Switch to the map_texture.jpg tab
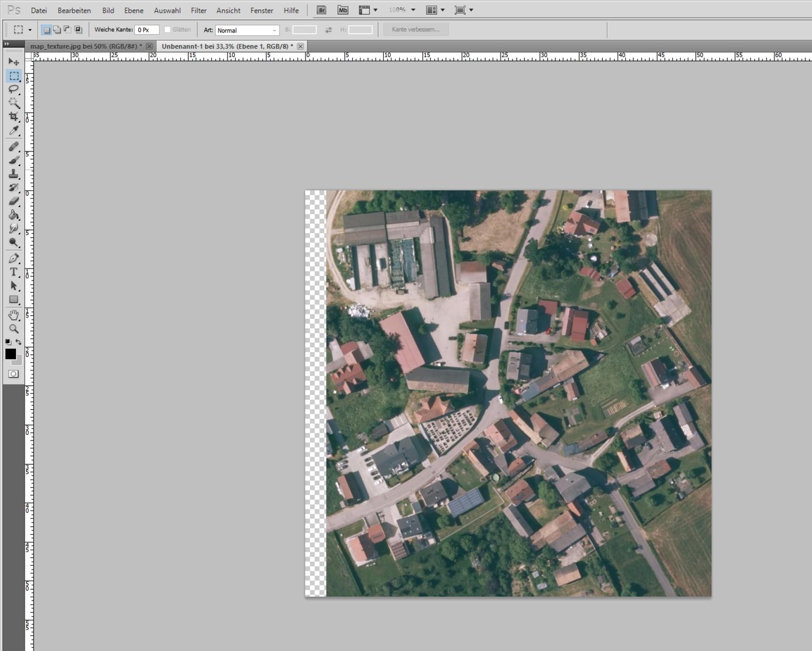The width and height of the screenshot is (812, 651). click(x=86, y=47)
